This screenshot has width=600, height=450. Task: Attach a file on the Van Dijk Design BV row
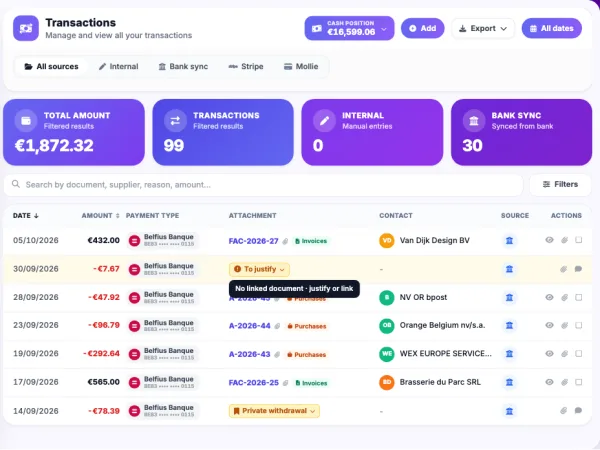pos(564,240)
